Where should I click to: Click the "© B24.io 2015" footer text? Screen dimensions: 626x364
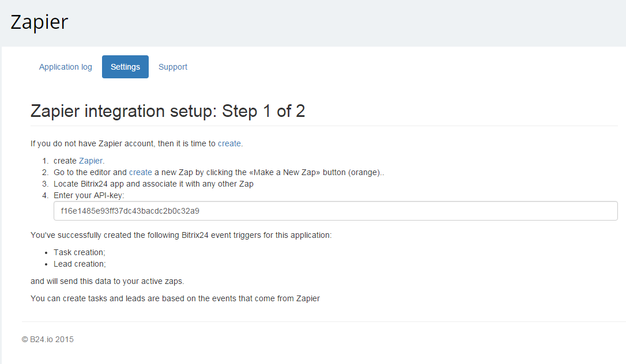(48, 339)
